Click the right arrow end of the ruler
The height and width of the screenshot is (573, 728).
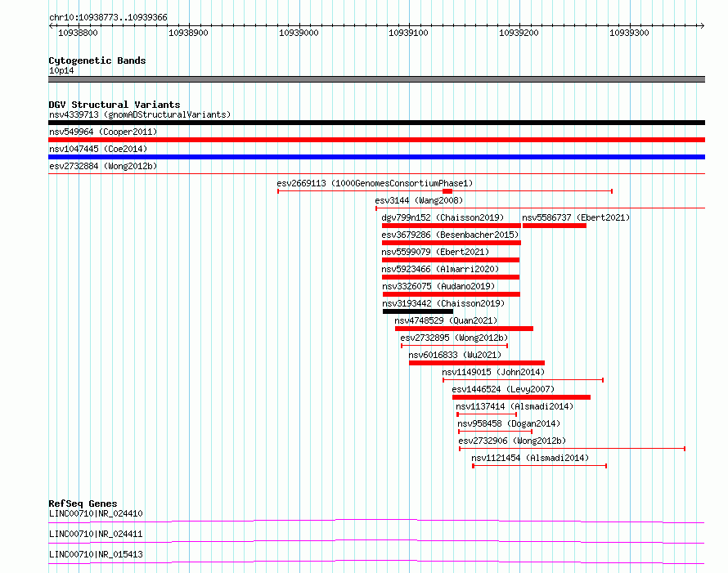pyautogui.click(x=703, y=25)
